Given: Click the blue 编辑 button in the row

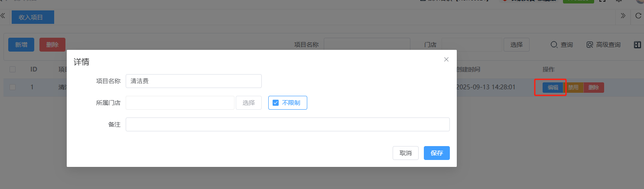Looking at the screenshot, I should (553, 88).
